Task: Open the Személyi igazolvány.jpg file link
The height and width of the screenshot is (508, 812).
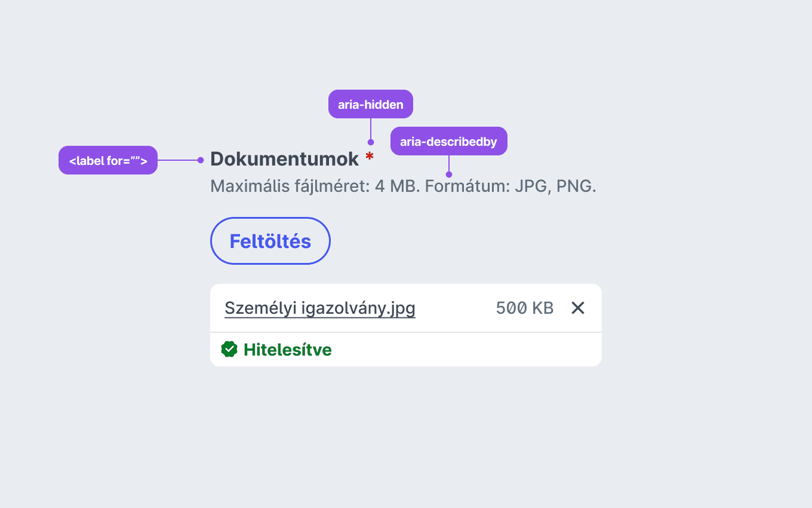Action: point(320,308)
